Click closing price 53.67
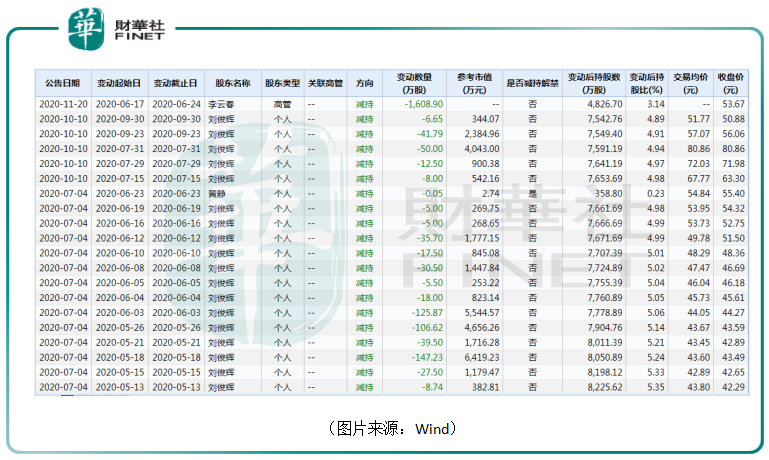This screenshot has width=769, height=460. pyautogui.click(x=733, y=104)
